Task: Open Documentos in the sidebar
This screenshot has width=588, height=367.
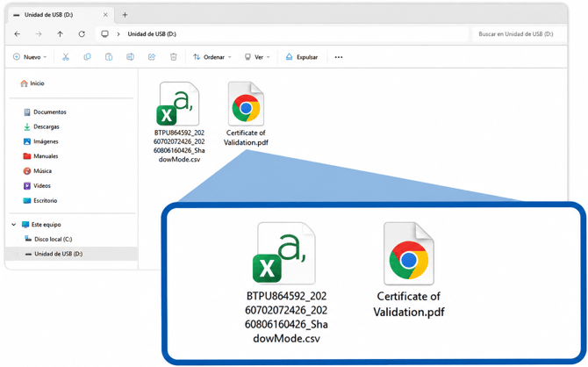Action: 45,112
